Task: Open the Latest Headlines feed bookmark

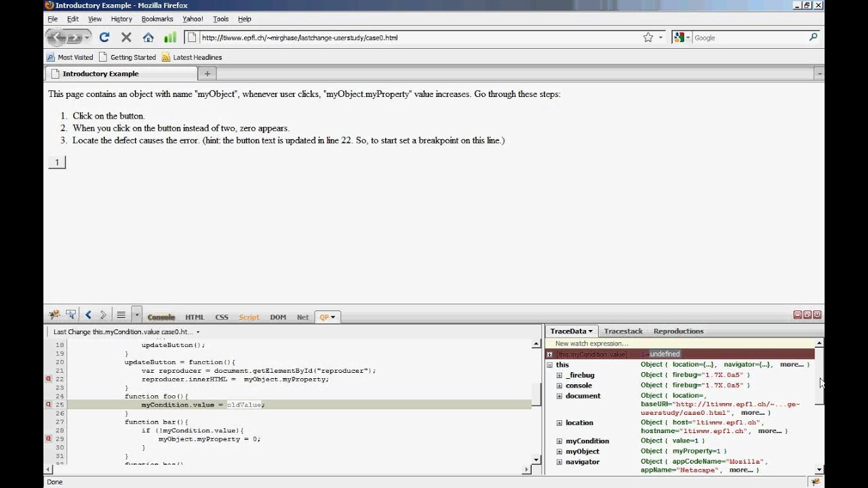Action: (192, 57)
